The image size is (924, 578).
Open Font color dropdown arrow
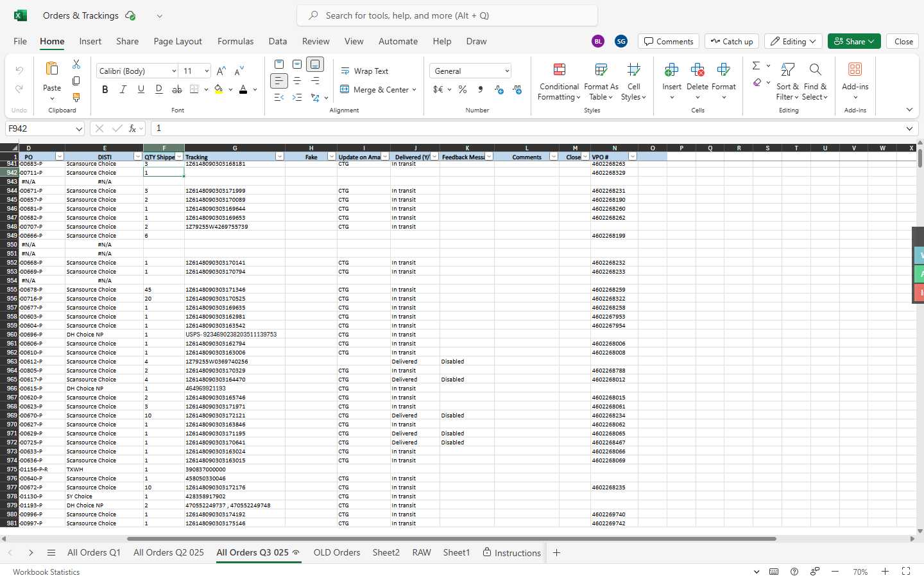tap(255, 89)
